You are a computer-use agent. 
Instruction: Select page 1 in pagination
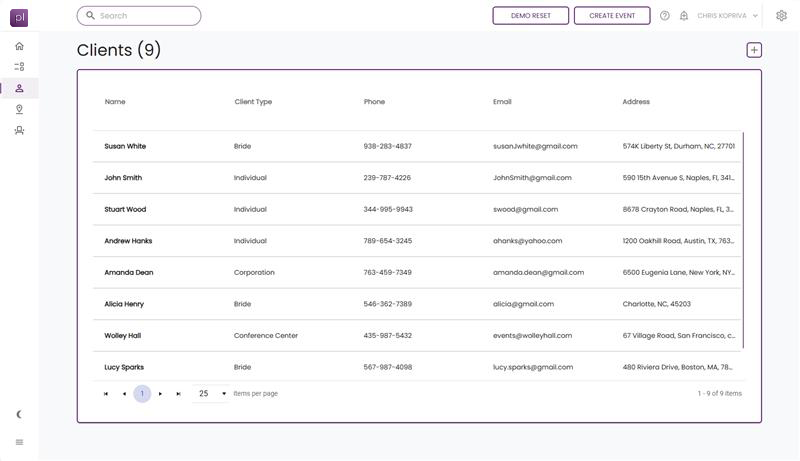[142, 394]
